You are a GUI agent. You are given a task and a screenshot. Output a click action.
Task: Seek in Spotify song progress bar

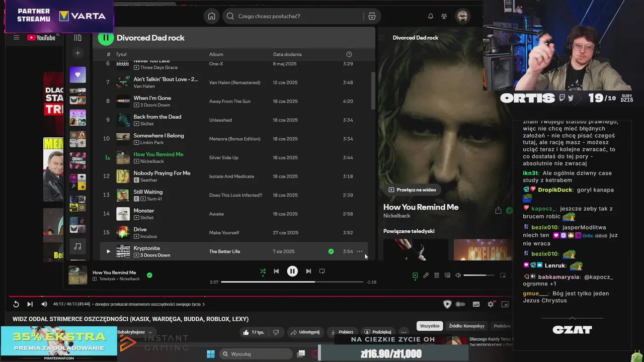[292, 282]
